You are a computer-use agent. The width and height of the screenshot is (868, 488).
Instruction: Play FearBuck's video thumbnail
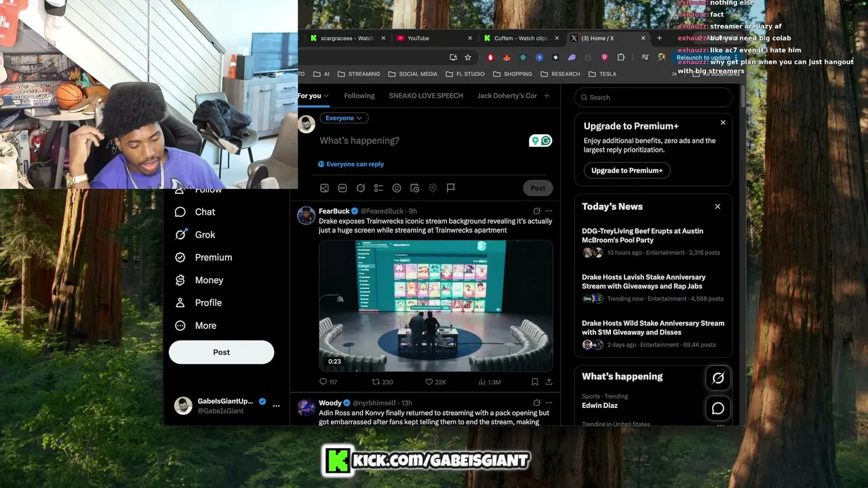tap(436, 306)
